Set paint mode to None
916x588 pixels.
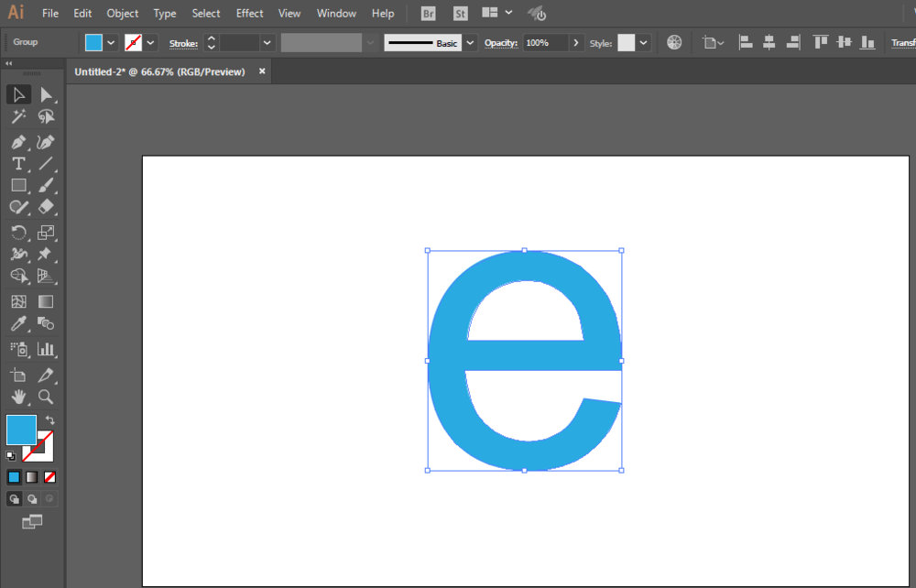(50, 477)
